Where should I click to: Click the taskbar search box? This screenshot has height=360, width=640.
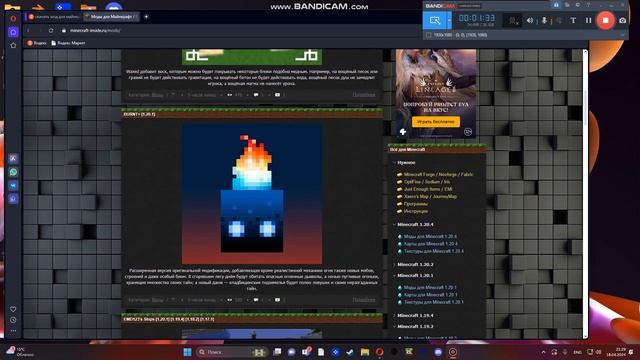[231, 352]
